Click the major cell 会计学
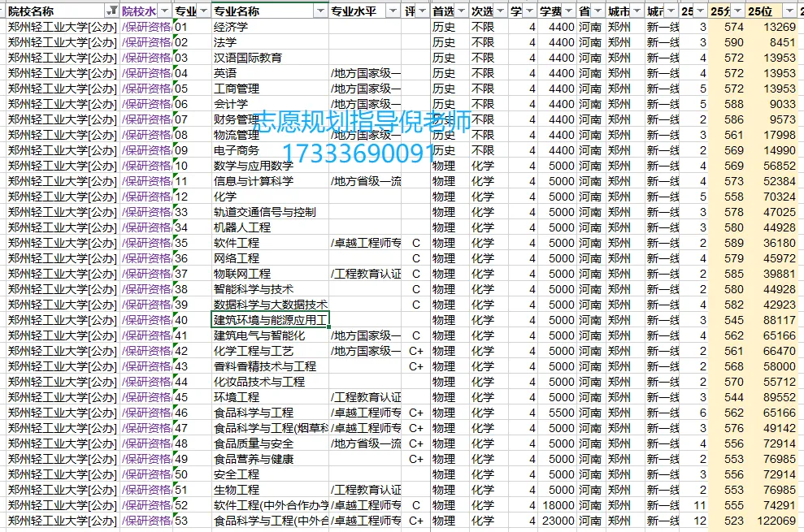 coord(270,104)
